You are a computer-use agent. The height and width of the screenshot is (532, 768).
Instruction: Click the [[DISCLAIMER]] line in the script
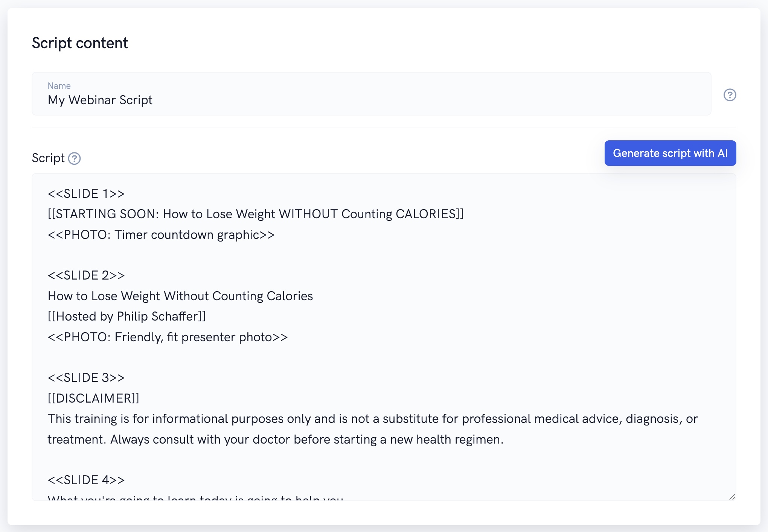point(93,398)
